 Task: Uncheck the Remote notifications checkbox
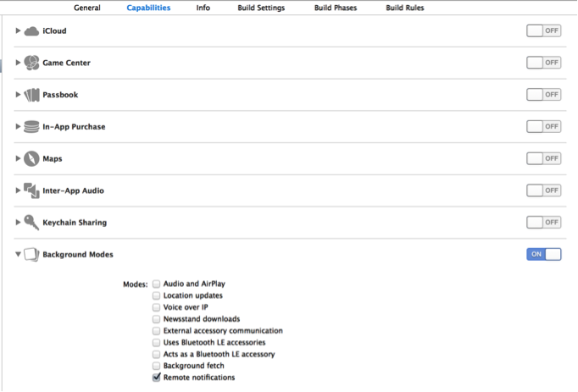[156, 378]
